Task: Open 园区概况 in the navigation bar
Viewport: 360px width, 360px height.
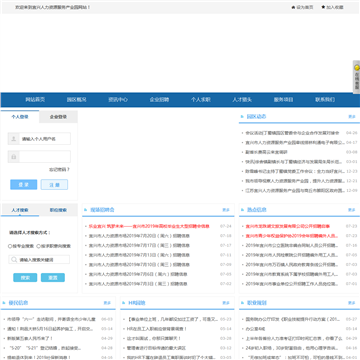Action: pyautogui.click(x=77, y=100)
